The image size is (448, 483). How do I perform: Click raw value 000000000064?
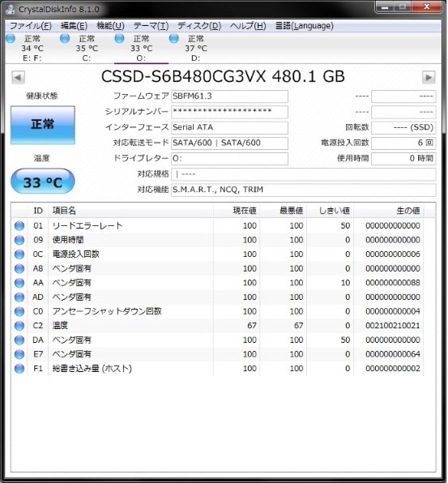click(x=393, y=354)
